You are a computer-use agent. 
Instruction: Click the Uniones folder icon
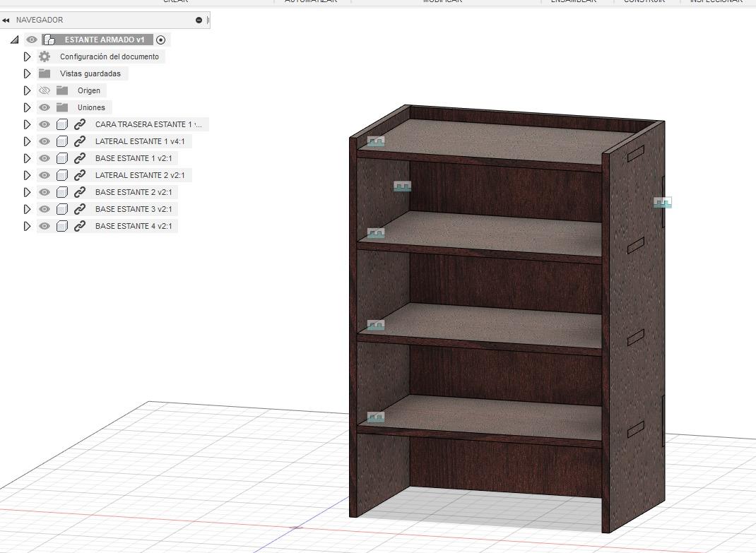[x=62, y=107]
